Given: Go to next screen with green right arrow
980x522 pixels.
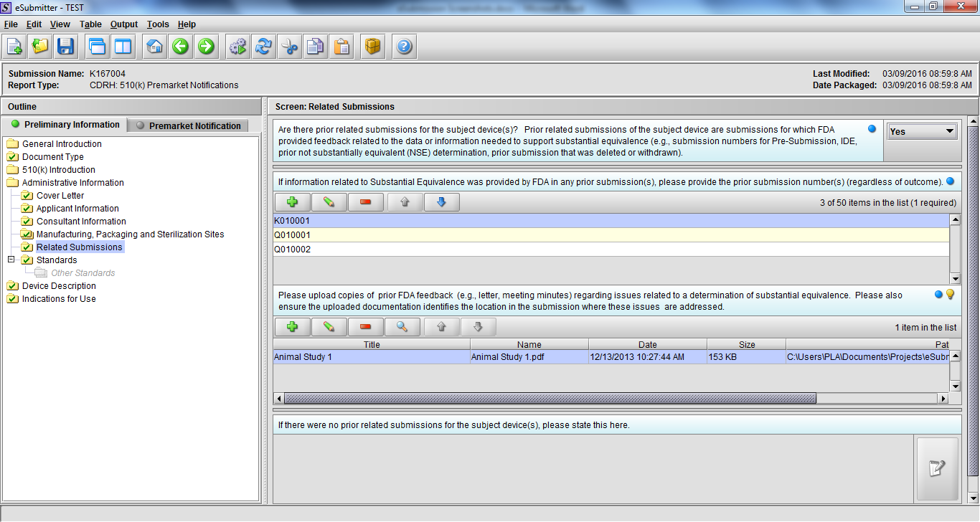Looking at the screenshot, I should pyautogui.click(x=206, y=47).
